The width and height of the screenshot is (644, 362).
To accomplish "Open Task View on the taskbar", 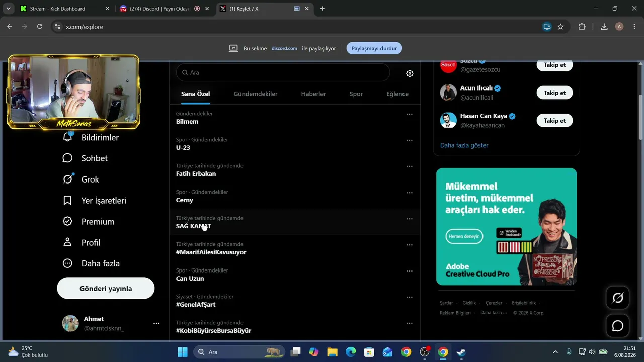I will click(295, 352).
